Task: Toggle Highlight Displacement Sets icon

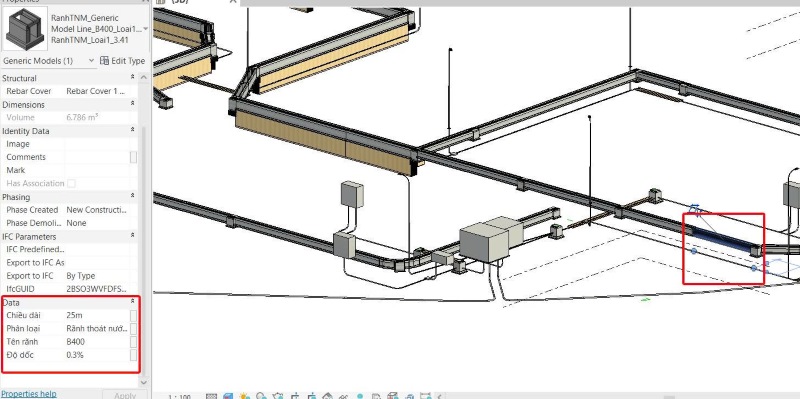Action: [410, 396]
